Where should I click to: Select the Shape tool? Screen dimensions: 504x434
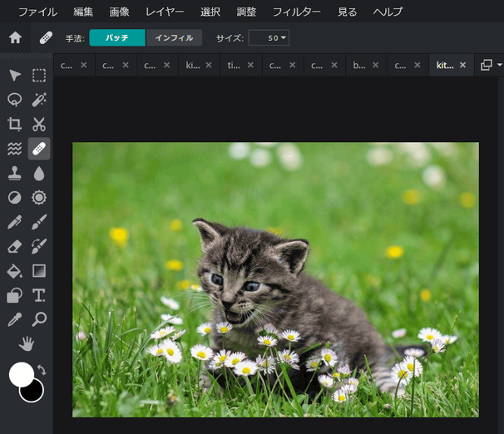coord(15,295)
